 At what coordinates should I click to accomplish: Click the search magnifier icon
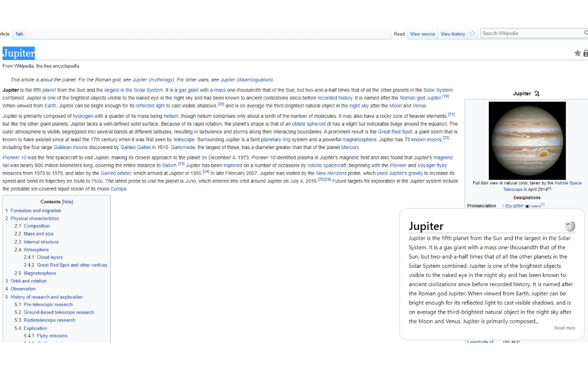coord(586,33)
